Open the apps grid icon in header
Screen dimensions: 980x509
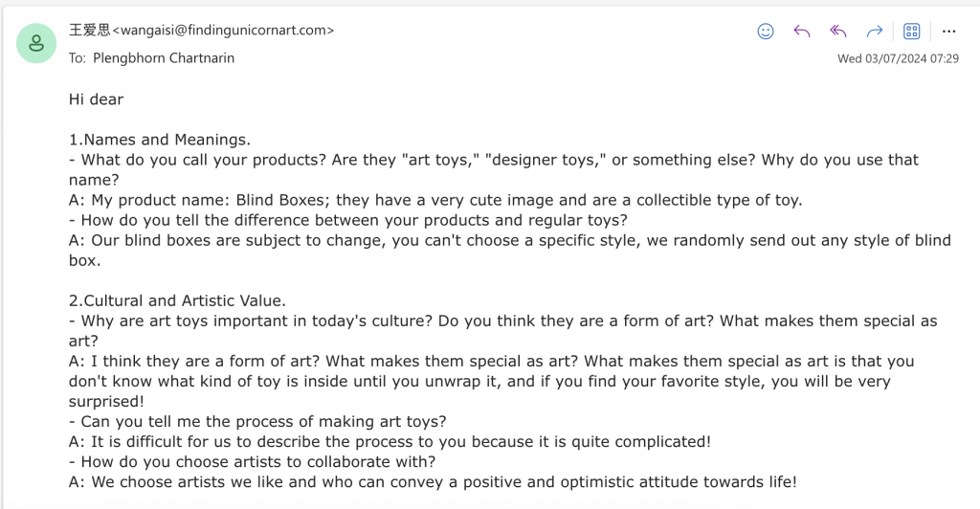pos(912,32)
